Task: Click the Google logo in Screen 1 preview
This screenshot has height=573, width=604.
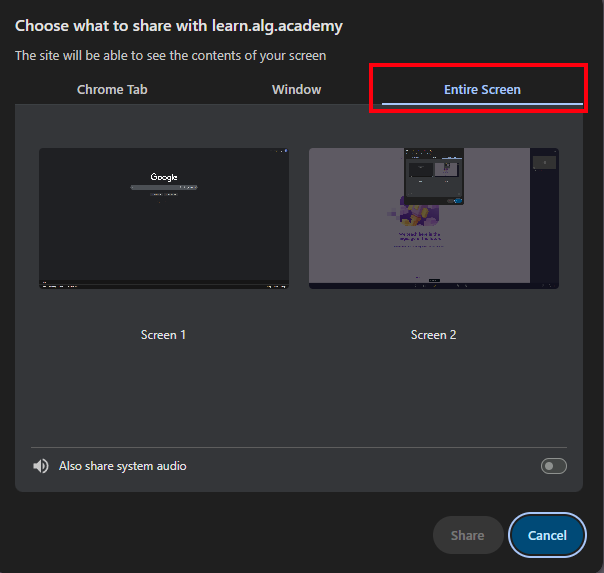Action: (x=164, y=177)
